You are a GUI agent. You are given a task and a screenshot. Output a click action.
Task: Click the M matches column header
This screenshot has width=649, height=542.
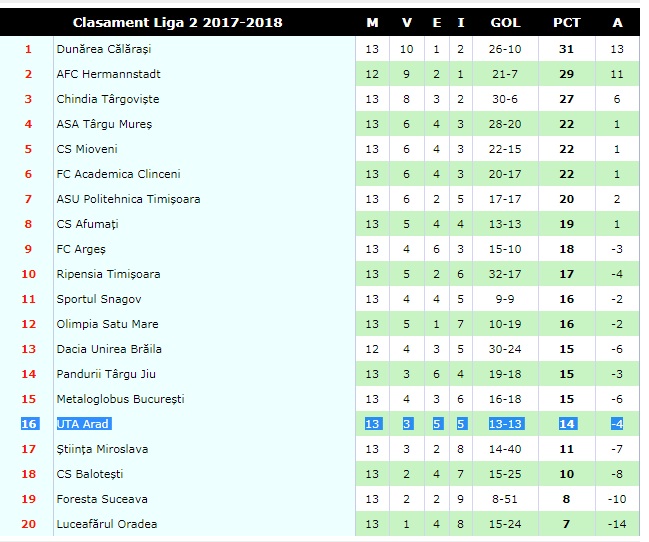click(372, 22)
